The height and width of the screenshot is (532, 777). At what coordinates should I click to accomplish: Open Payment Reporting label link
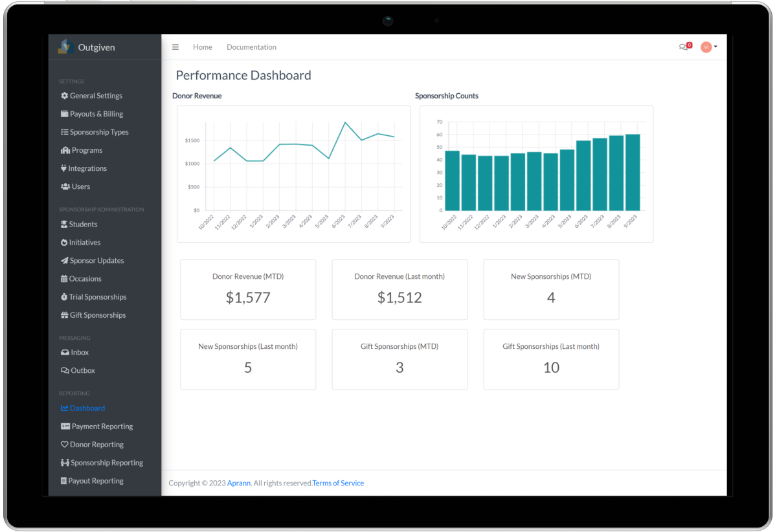tap(102, 427)
